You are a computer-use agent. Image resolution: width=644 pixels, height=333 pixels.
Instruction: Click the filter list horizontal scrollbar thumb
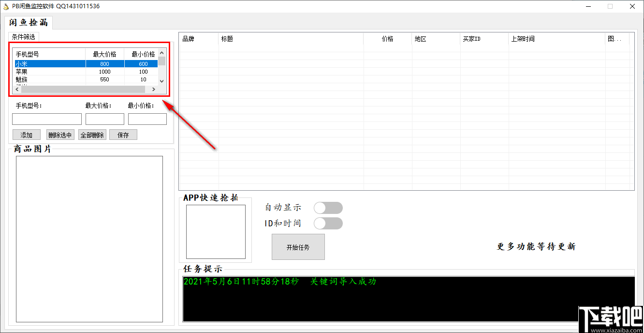[83, 90]
